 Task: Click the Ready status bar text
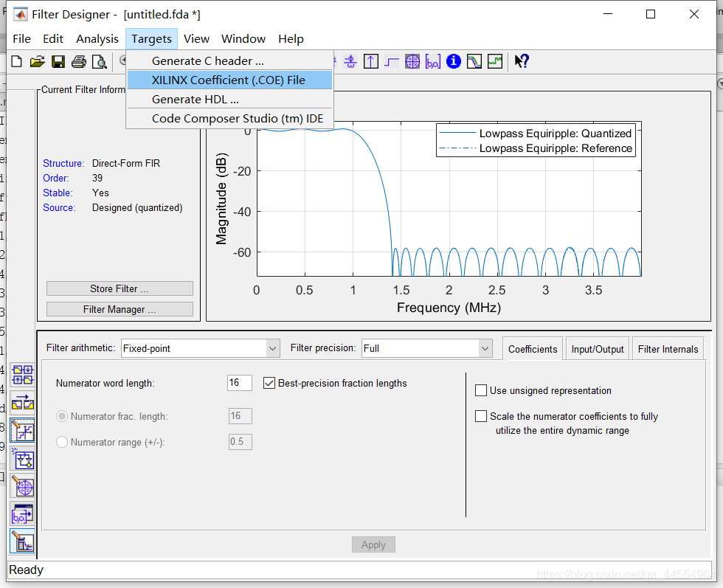(x=26, y=570)
